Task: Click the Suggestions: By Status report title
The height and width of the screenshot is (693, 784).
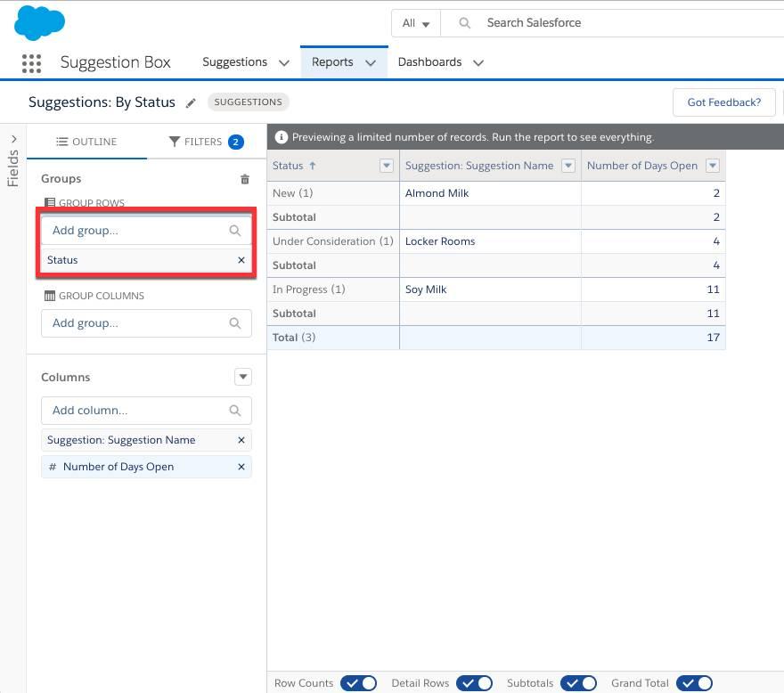Action: click(x=102, y=102)
